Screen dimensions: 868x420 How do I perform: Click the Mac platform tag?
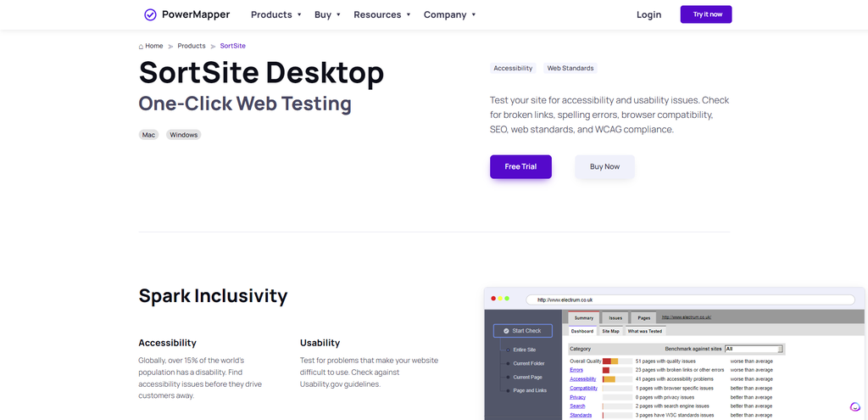tap(148, 135)
